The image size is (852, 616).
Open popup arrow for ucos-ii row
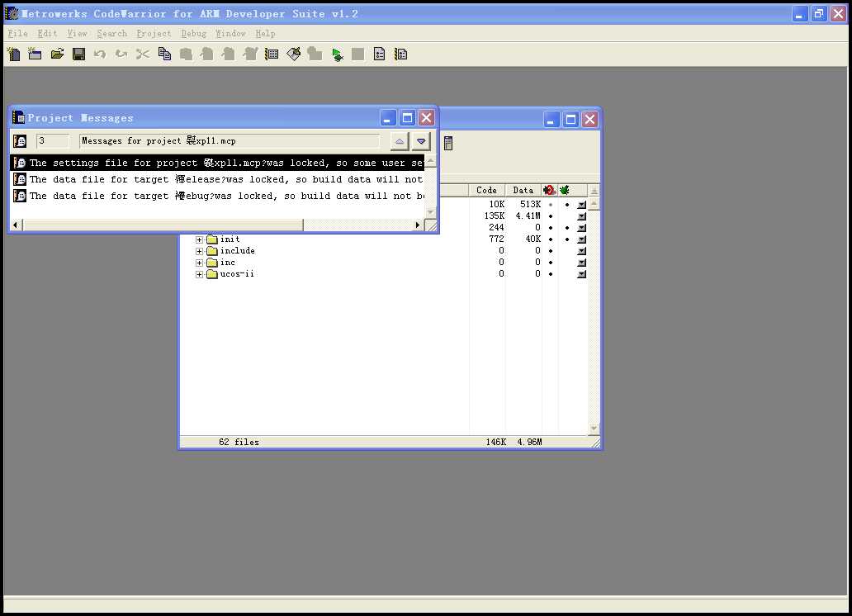click(581, 274)
